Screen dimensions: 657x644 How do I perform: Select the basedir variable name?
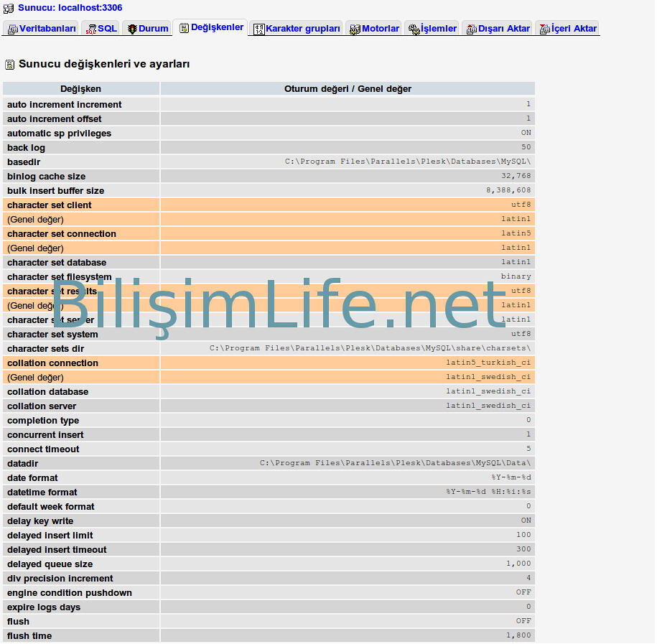[x=24, y=162]
